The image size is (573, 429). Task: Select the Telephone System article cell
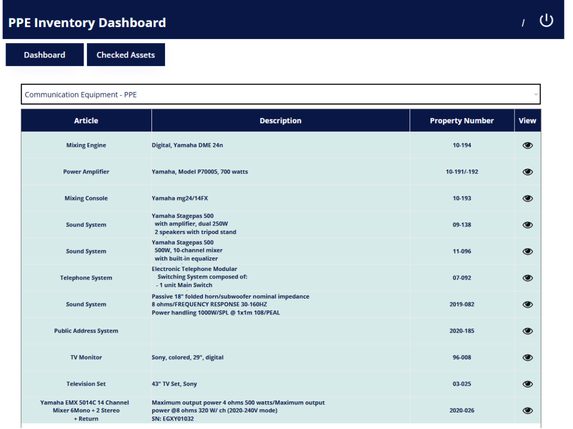pos(86,278)
